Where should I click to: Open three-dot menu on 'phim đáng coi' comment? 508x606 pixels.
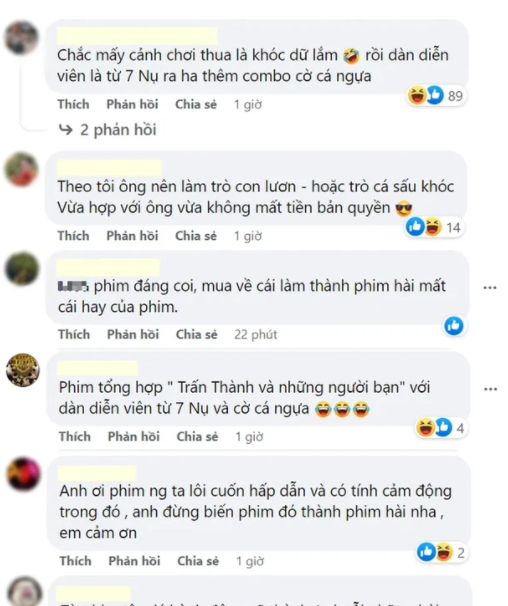[490, 288]
